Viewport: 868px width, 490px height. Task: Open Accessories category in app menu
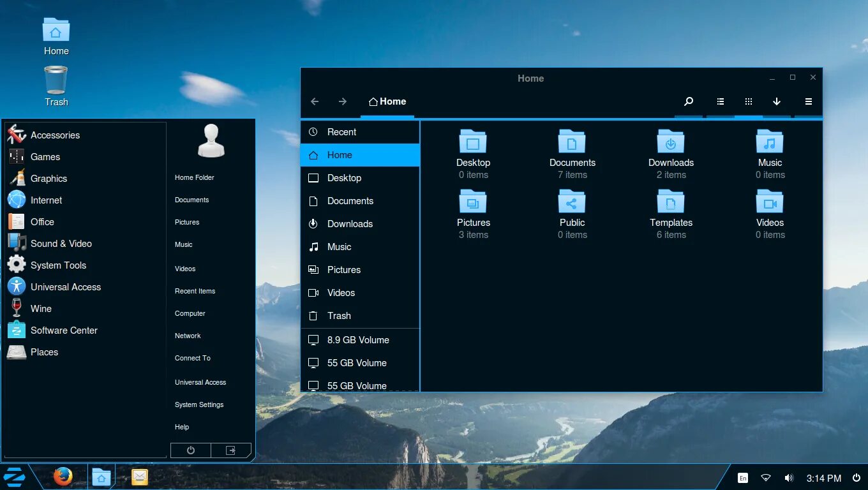coord(86,135)
